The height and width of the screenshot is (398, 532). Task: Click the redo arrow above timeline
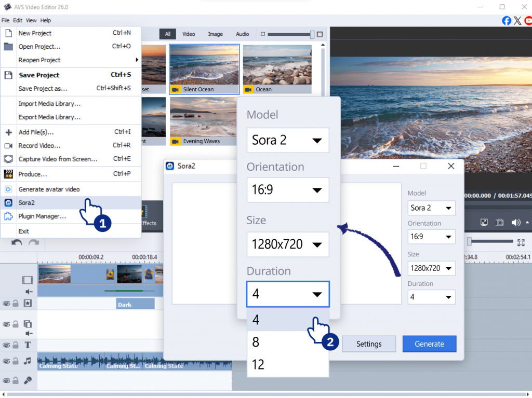34,242
